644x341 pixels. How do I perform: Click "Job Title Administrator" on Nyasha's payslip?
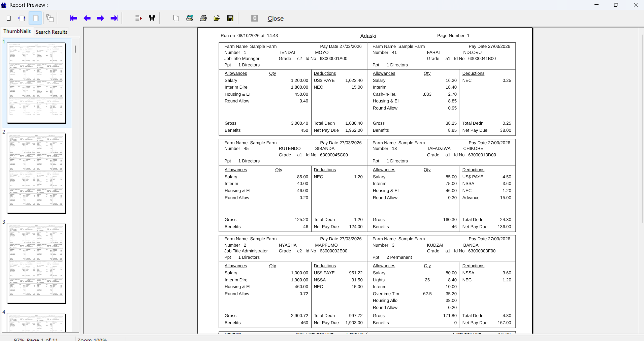click(x=246, y=251)
